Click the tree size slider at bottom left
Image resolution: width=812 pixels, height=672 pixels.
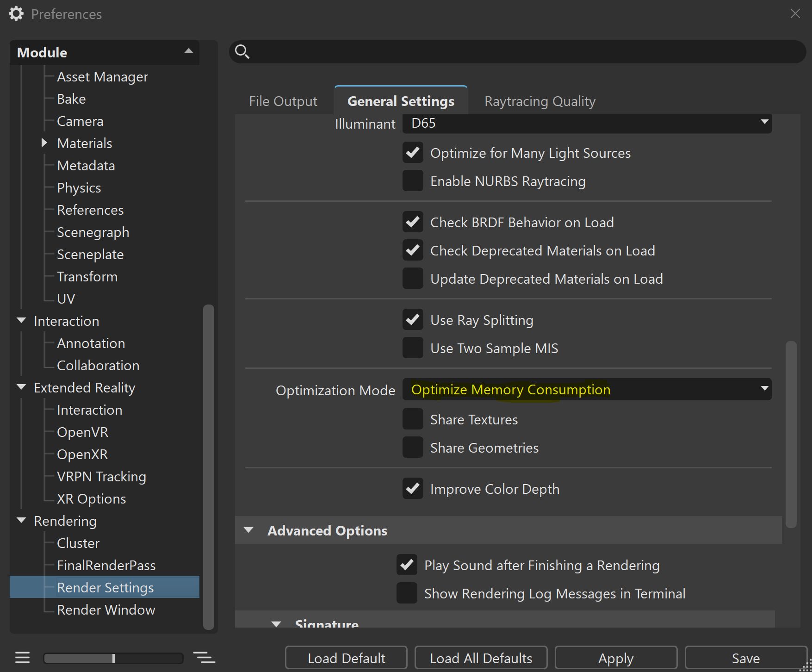[x=113, y=658]
